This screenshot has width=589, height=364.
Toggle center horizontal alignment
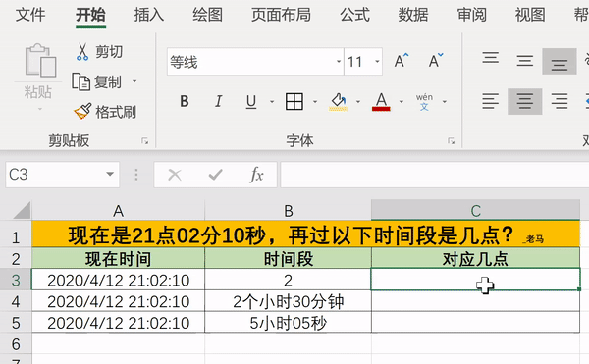click(x=525, y=101)
